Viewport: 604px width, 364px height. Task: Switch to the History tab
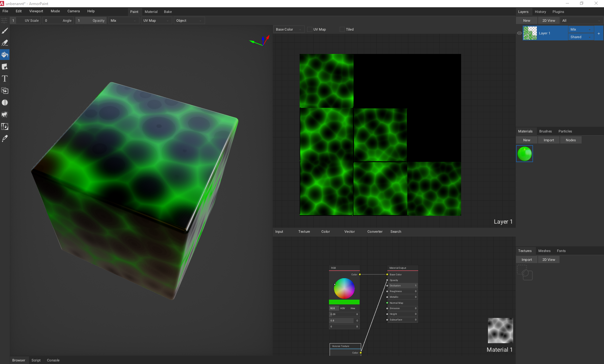pyautogui.click(x=540, y=12)
